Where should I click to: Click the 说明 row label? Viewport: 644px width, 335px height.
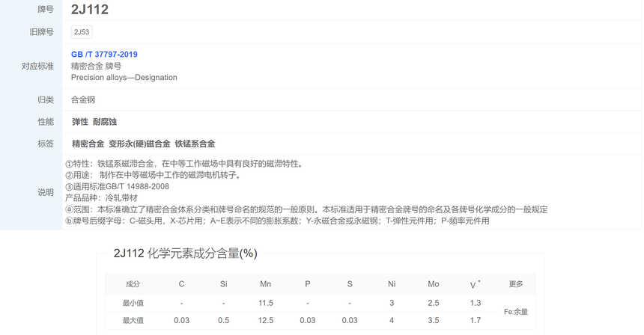(x=46, y=192)
